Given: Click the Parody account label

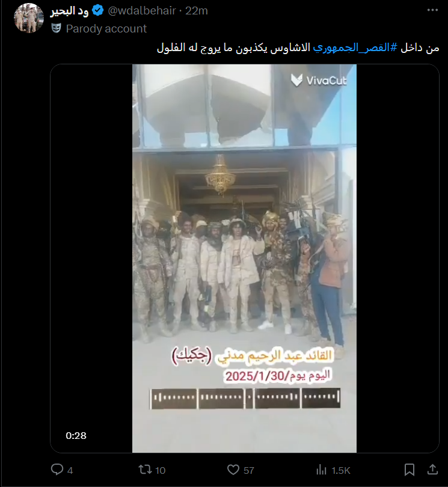Looking at the screenshot, I should (106, 29).
